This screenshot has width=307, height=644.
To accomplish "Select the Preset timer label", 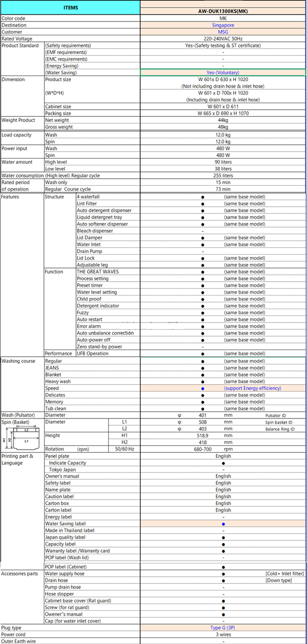I will (x=90, y=285).
